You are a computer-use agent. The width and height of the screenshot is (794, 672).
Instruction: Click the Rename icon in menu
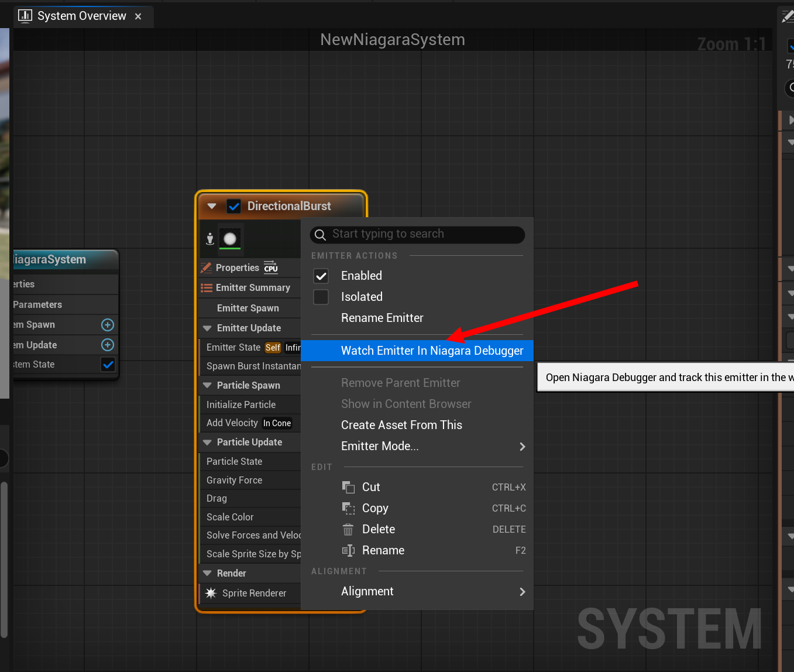point(348,550)
